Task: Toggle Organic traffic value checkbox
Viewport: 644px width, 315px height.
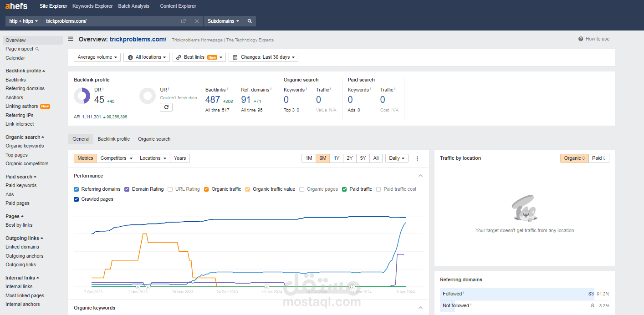Action: tap(248, 189)
